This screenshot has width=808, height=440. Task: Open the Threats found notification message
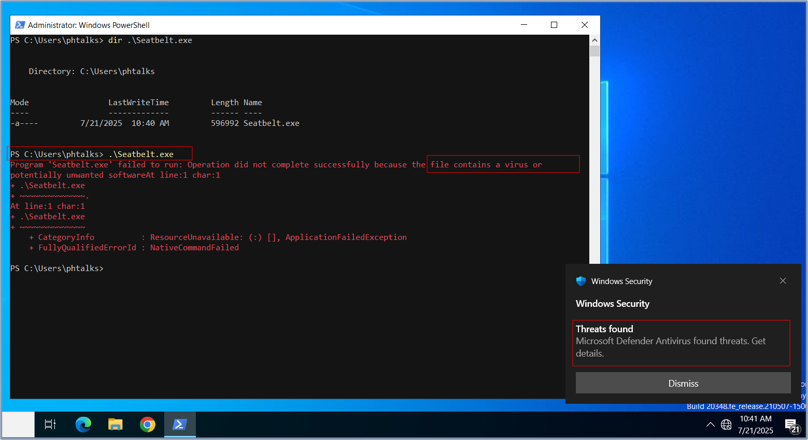coord(681,343)
